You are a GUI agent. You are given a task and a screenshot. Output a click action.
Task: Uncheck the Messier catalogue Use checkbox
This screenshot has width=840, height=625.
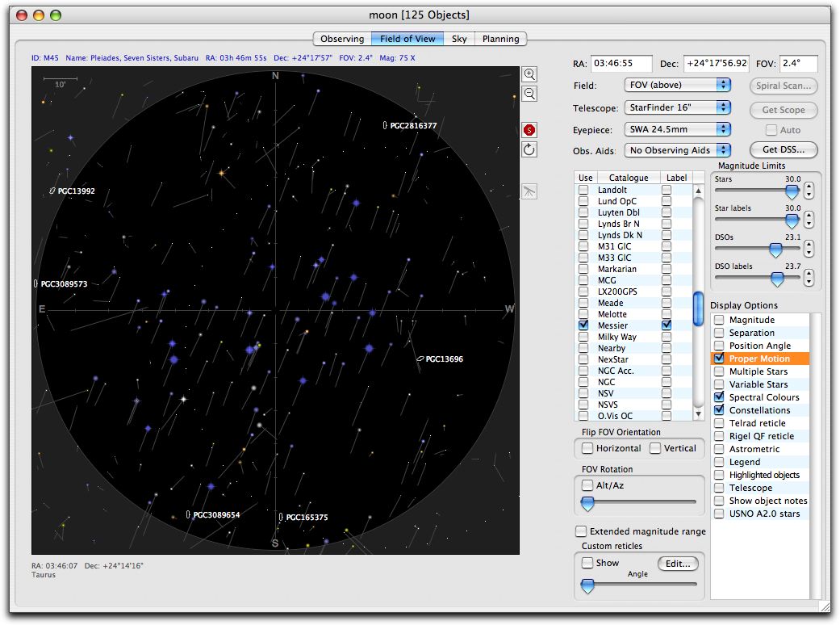pyautogui.click(x=583, y=325)
